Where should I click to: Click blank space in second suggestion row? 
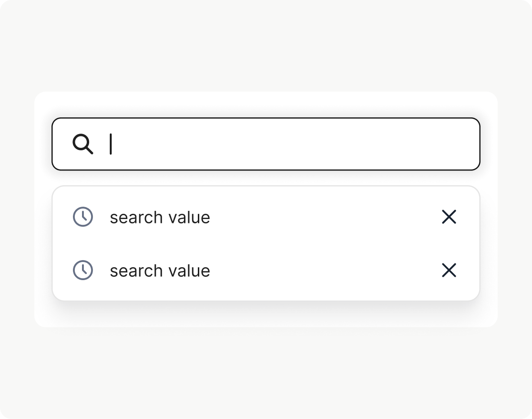pyautogui.click(x=324, y=271)
